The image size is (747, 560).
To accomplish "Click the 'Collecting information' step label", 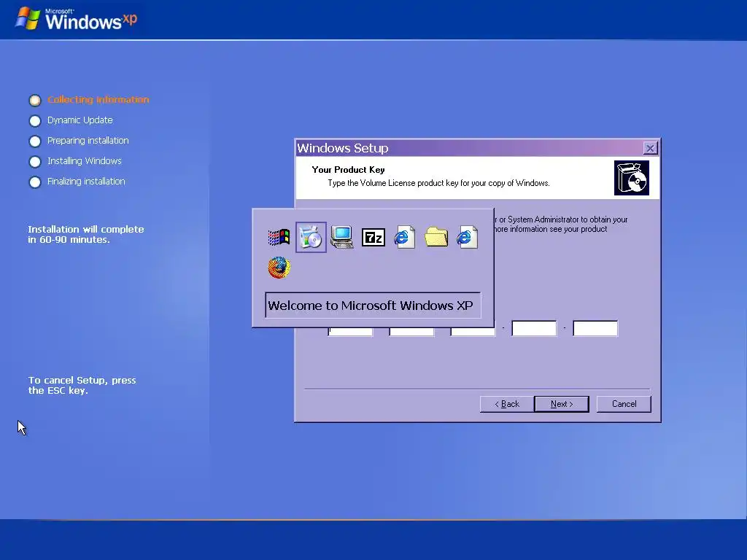I will [98, 99].
